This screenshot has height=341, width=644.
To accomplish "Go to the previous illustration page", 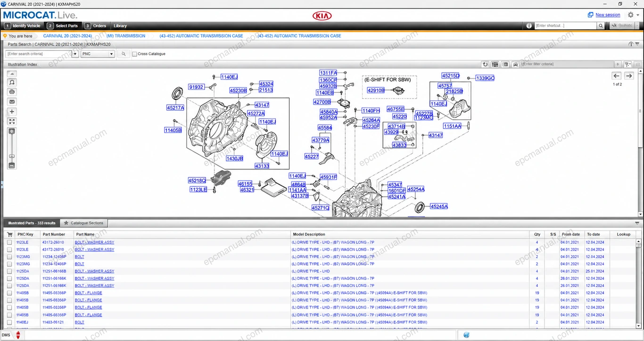I will click(616, 76).
